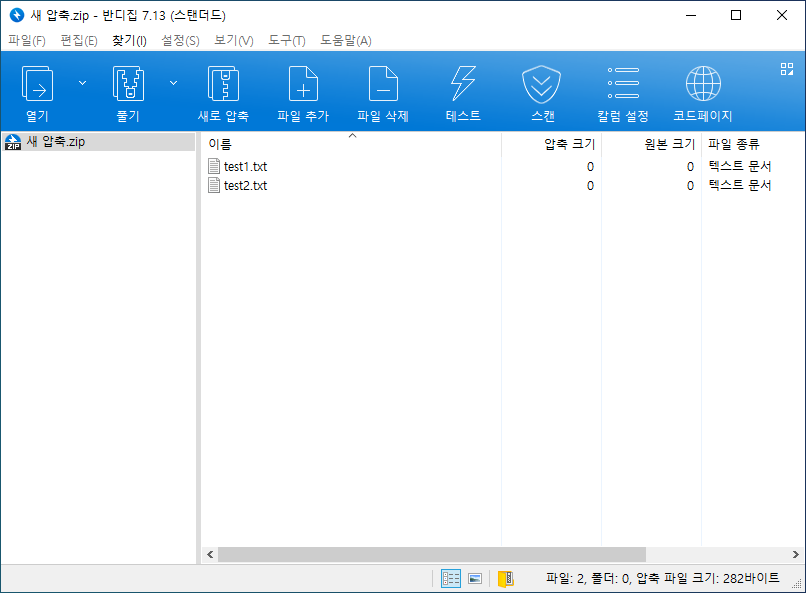This screenshot has width=806, height=593.
Task: Click the horizontal scrollbar right arrow
Action: point(795,554)
